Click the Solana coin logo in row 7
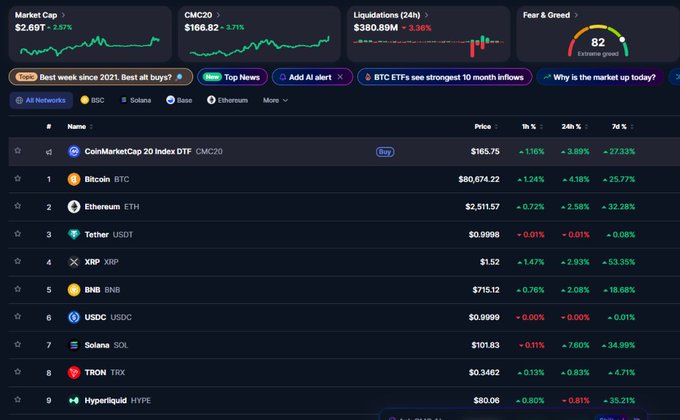The width and height of the screenshot is (680, 420). coord(74,345)
